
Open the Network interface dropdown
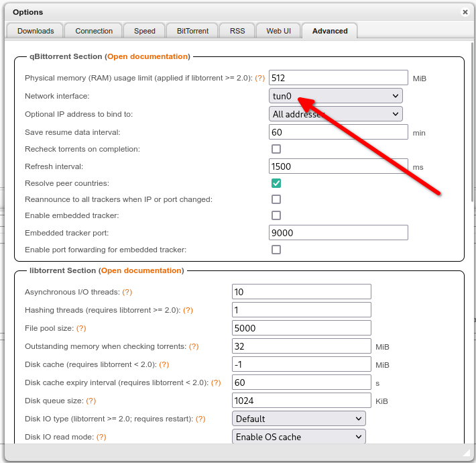coord(335,96)
